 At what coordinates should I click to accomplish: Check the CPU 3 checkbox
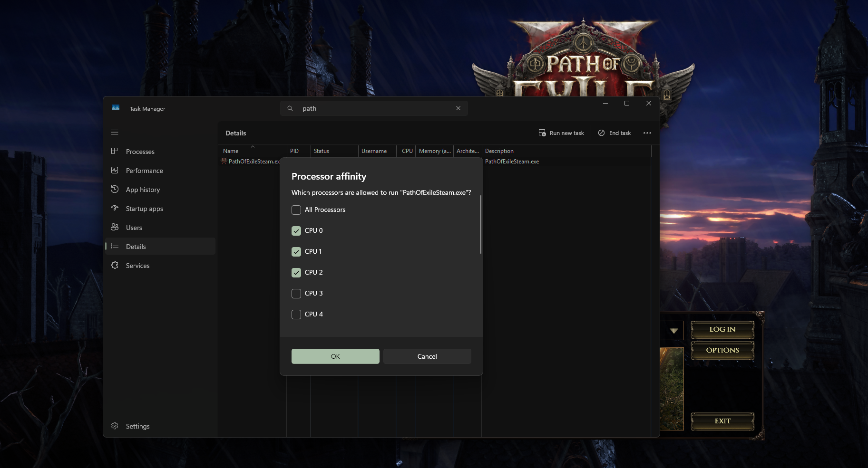click(296, 294)
